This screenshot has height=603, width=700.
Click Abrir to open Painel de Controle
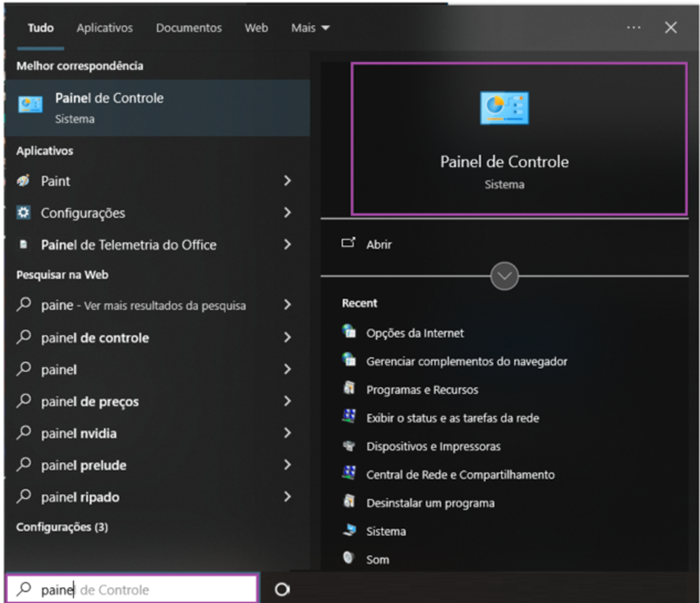tap(378, 244)
